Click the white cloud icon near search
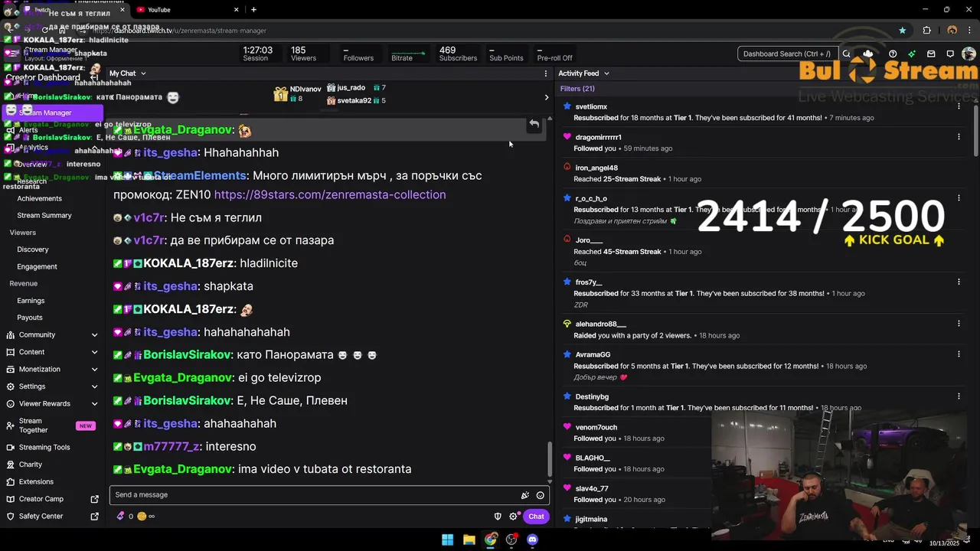 [x=867, y=54]
